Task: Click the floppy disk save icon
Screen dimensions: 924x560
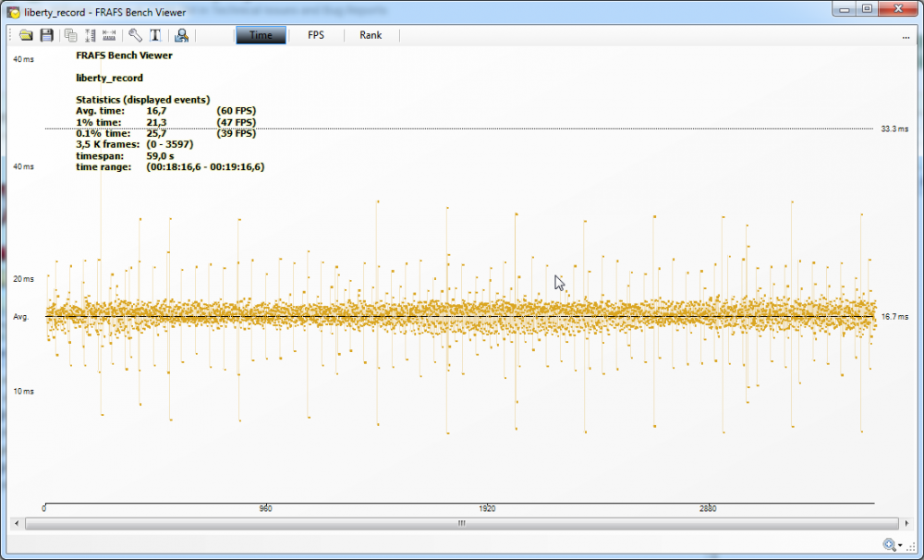Action: click(46, 35)
